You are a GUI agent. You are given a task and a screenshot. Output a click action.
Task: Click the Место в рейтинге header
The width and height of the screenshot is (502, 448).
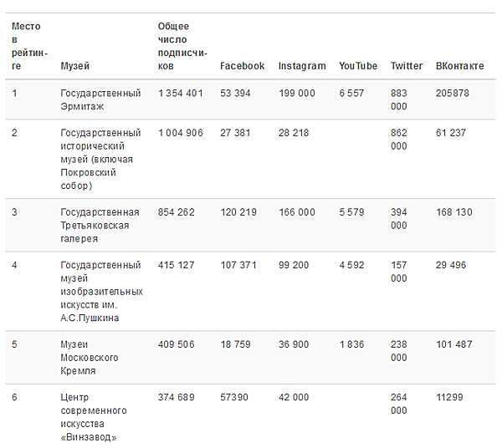[27, 46]
